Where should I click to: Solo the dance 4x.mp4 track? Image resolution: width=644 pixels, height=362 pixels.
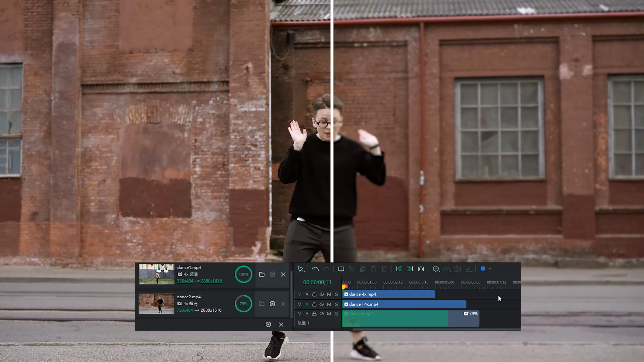click(336, 294)
